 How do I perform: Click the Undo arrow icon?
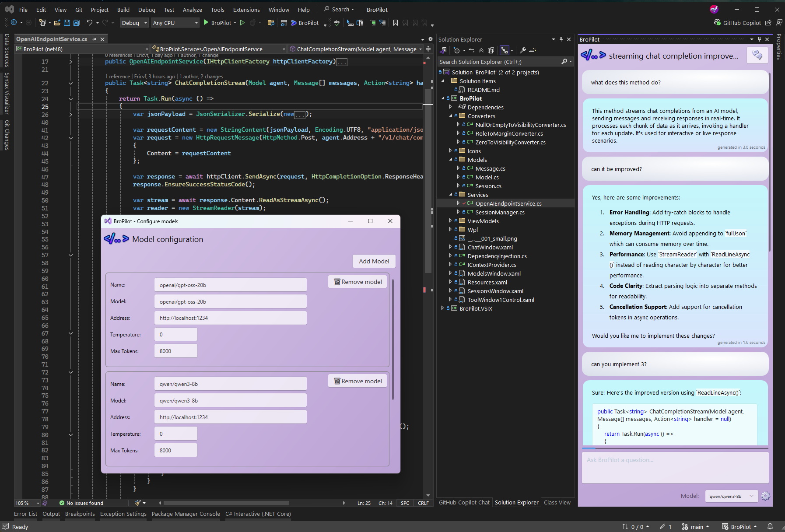coord(90,23)
